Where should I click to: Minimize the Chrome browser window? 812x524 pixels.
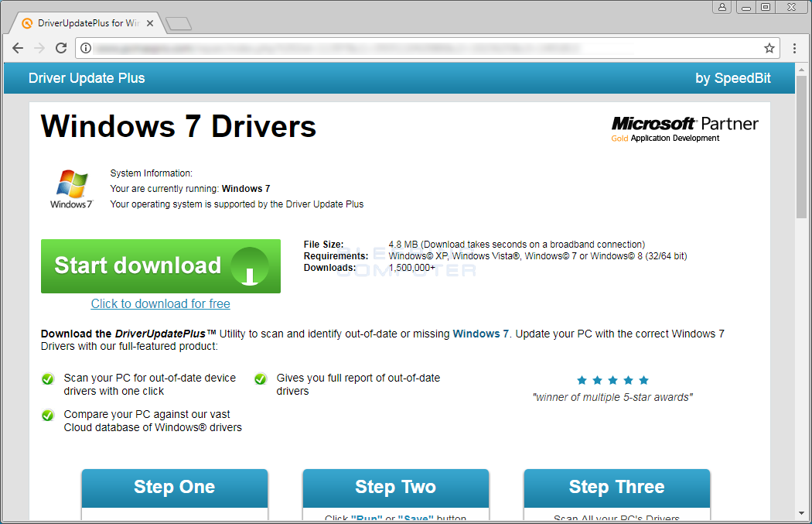click(x=746, y=7)
